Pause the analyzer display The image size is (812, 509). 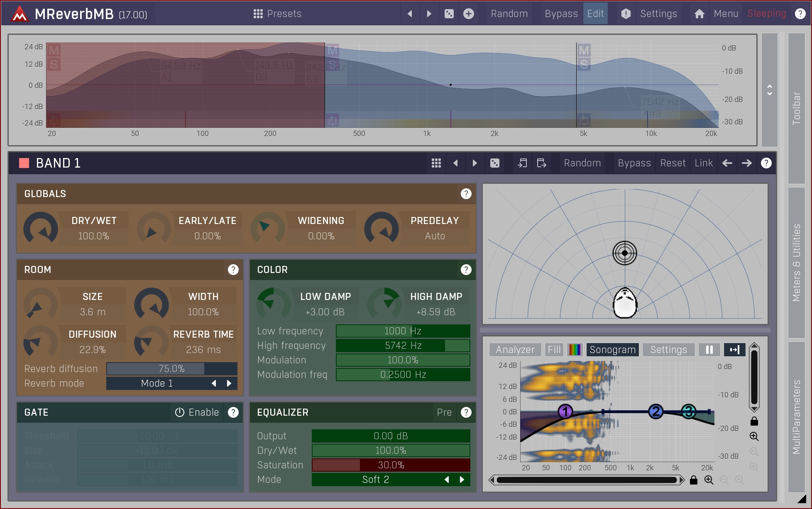pos(709,350)
